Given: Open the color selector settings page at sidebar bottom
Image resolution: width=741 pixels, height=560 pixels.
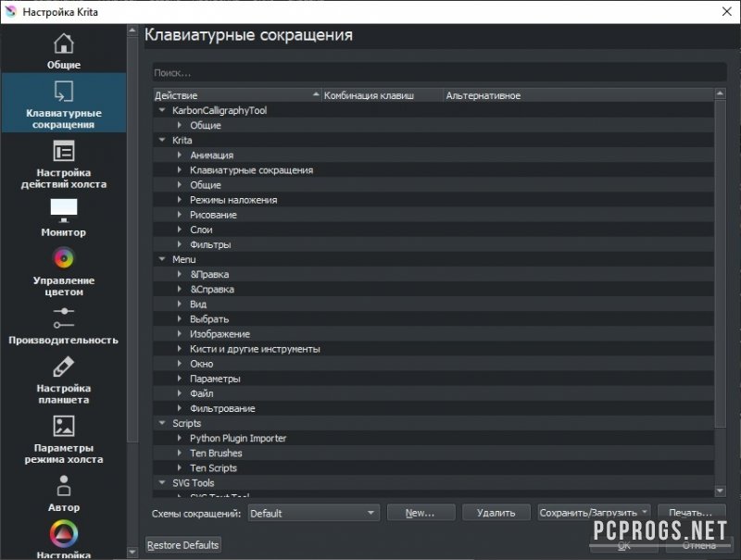Looking at the screenshot, I should coord(63,539).
